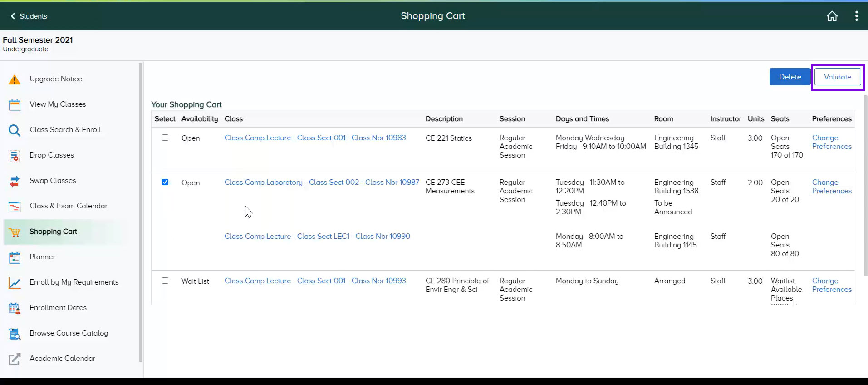Open the three-dot actions menu
Screen dimensions: 868x385
(x=856, y=16)
